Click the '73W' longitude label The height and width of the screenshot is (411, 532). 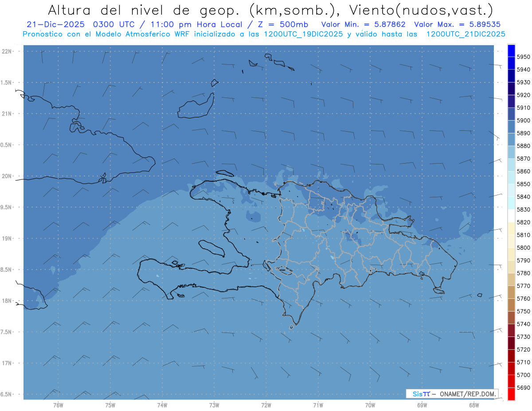(x=214, y=405)
